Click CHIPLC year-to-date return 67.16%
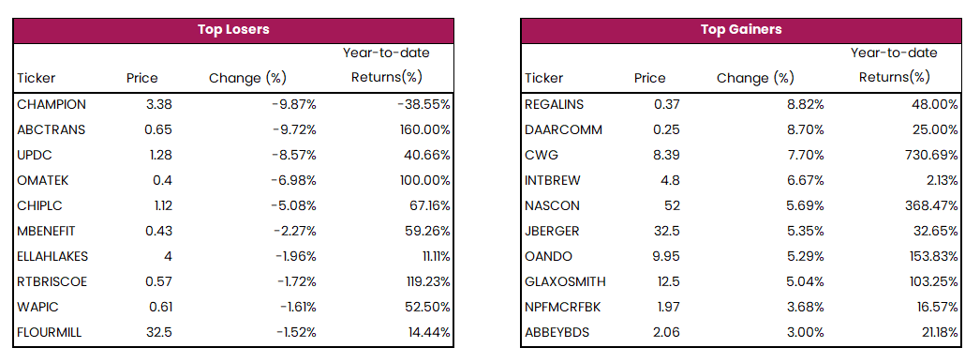Screen dimensions: 980x363 click(427, 206)
